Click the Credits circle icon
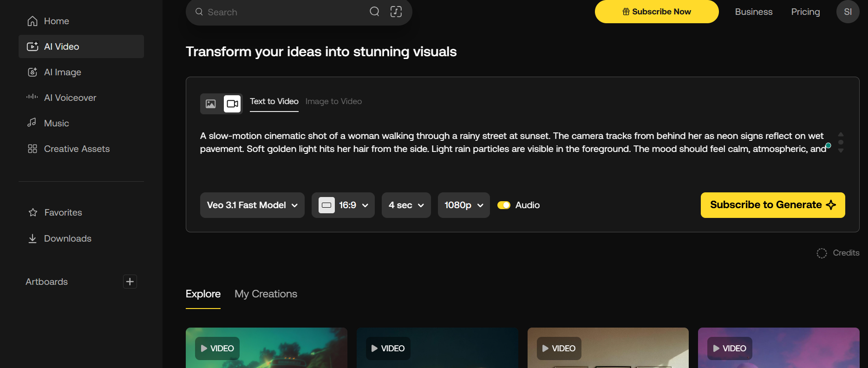Screen dimensions: 868x368 tap(822, 253)
